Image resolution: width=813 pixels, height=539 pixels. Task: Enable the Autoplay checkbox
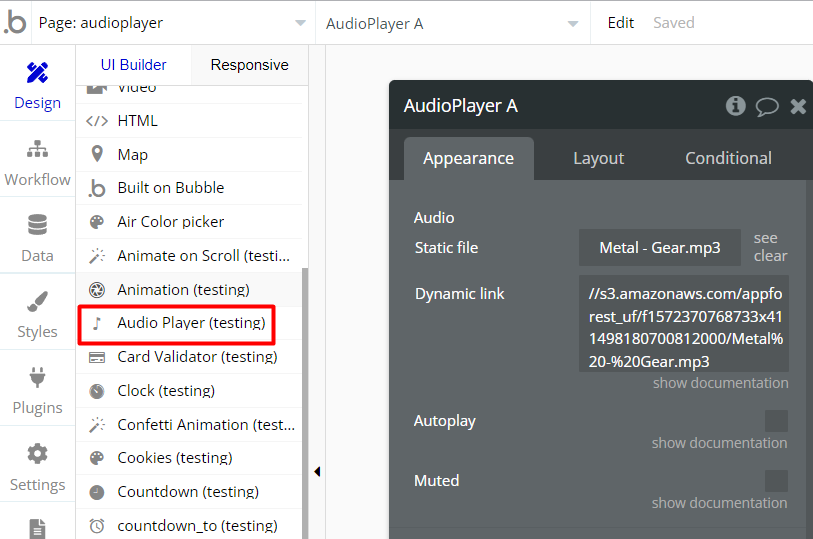pyautogui.click(x=776, y=421)
